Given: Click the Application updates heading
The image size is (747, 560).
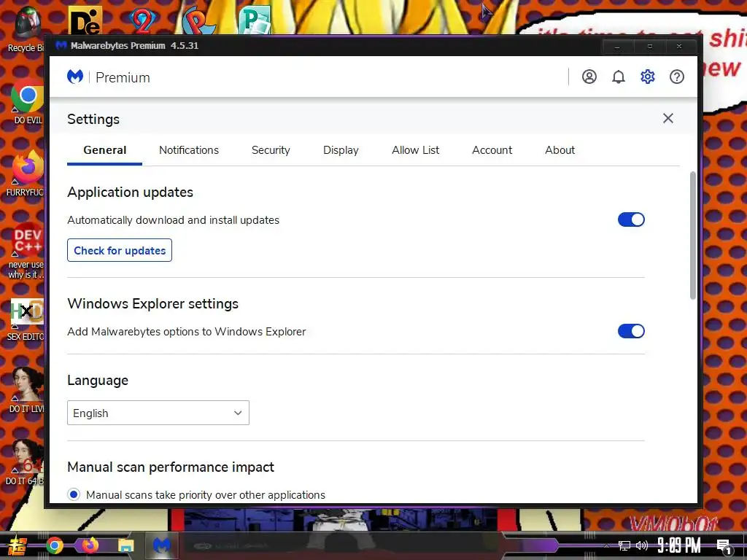Looking at the screenshot, I should [x=130, y=192].
